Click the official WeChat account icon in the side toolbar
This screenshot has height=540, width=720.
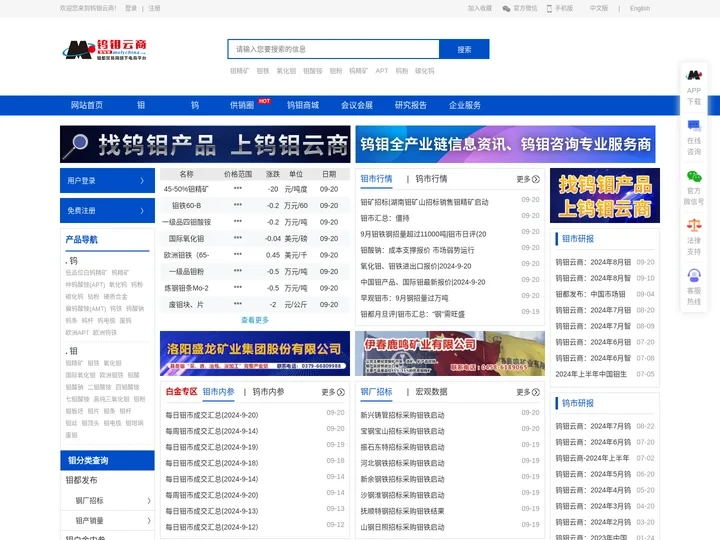pyautogui.click(x=694, y=176)
